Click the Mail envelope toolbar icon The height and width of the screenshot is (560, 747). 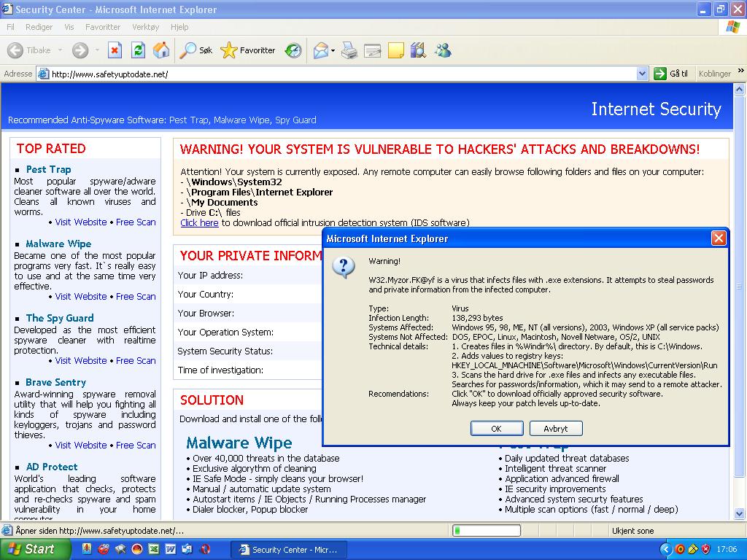click(x=321, y=50)
